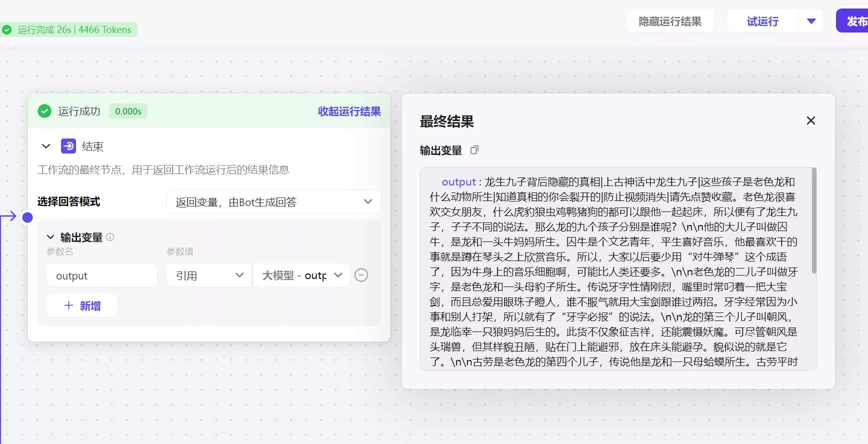Click the green 运行成功 check icon
Image resolution: width=868 pixels, height=444 pixels.
45,111
